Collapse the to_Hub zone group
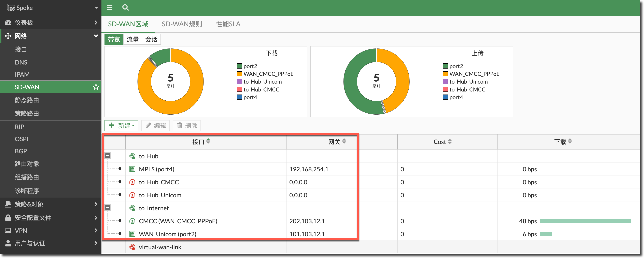This screenshot has width=644, height=258. (x=108, y=156)
